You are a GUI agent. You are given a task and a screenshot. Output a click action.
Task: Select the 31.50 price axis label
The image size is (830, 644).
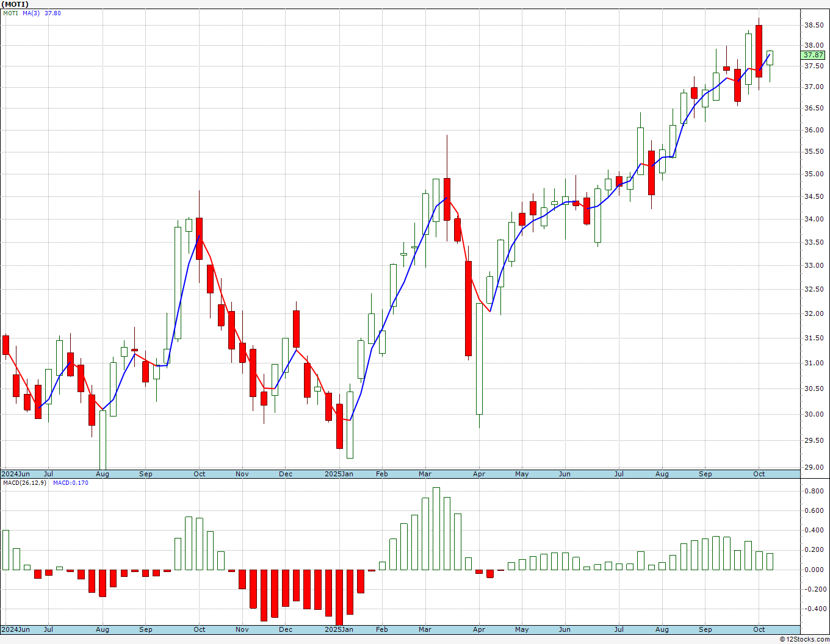coord(814,338)
